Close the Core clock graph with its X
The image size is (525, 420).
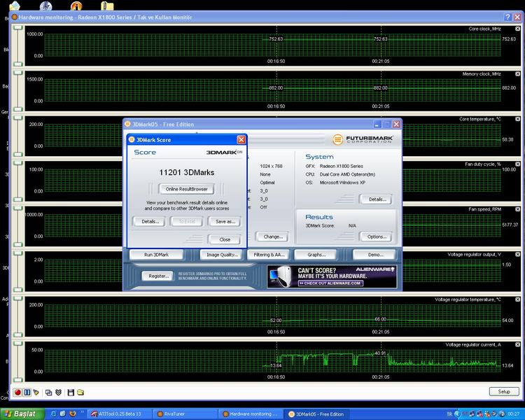pos(517,29)
